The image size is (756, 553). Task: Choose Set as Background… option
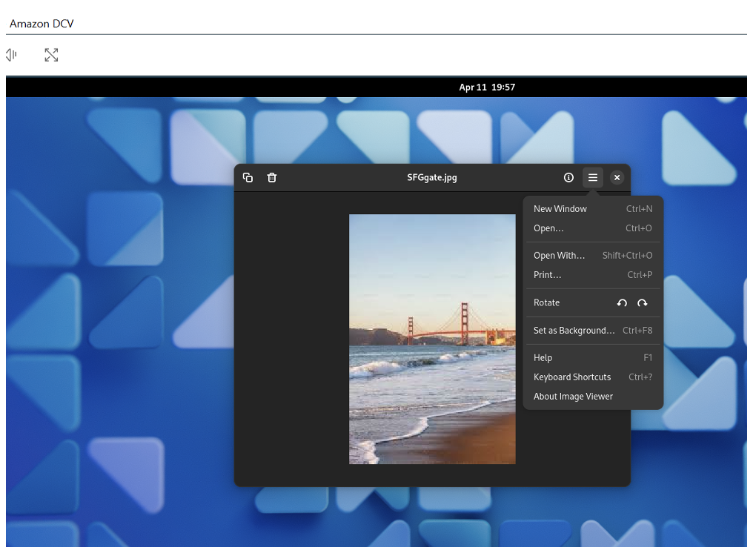574,331
